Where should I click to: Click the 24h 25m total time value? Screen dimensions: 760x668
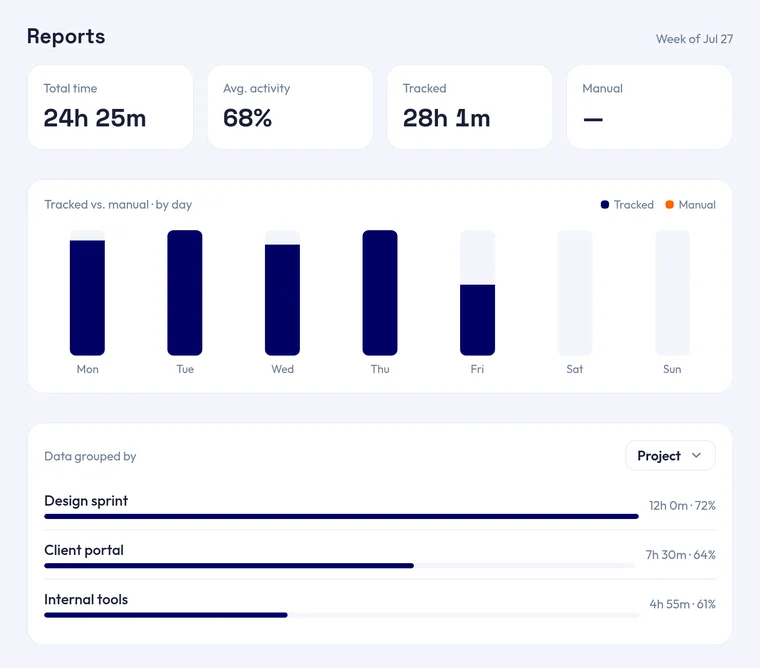tap(95, 118)
